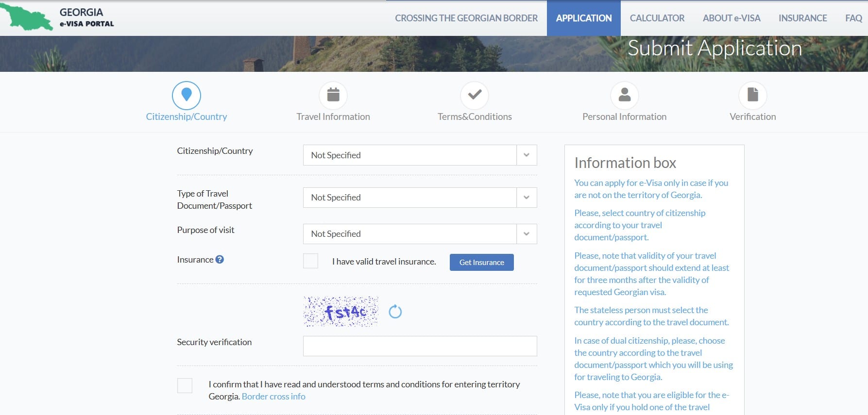Open CROSSING THE GEORGIAN BORDER page

click(x=466, y=18)
